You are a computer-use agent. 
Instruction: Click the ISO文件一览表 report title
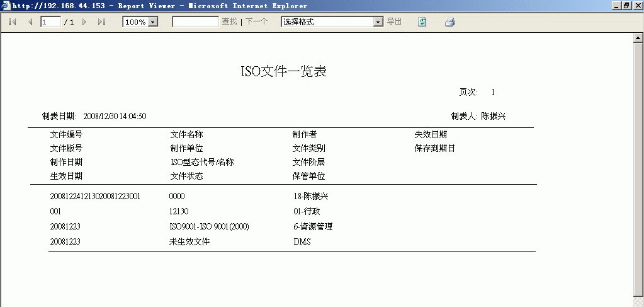tap(283, 71)
